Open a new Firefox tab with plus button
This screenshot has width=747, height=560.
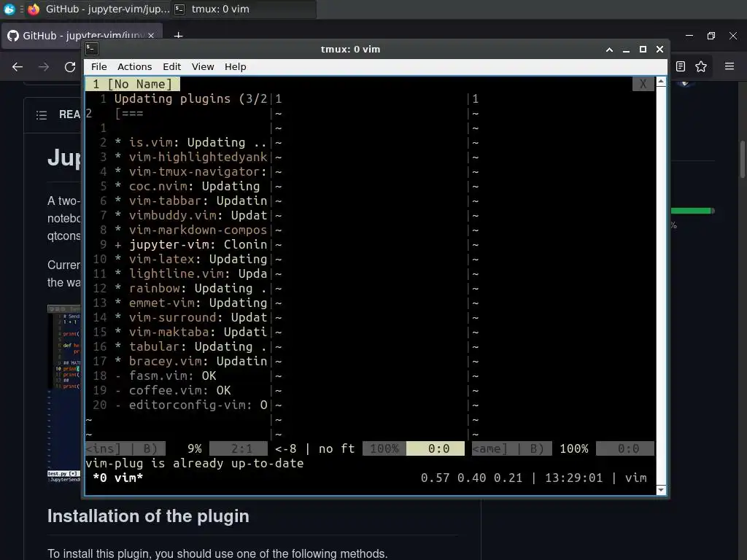click(178, 36)
